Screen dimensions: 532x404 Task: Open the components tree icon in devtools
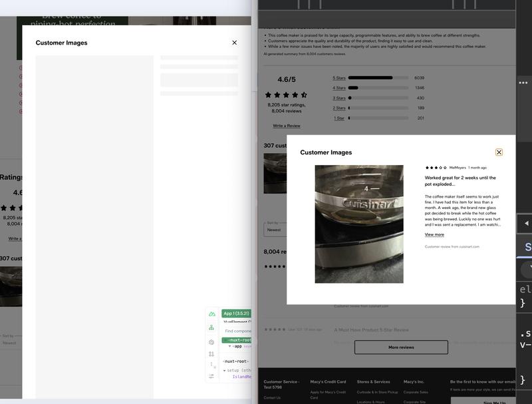pos(211,327)
